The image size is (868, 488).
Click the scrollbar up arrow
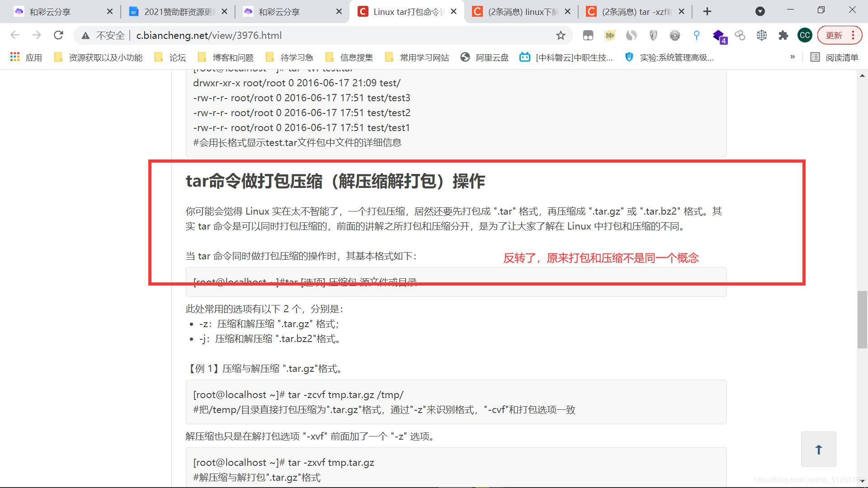click(x=862, y=75)
